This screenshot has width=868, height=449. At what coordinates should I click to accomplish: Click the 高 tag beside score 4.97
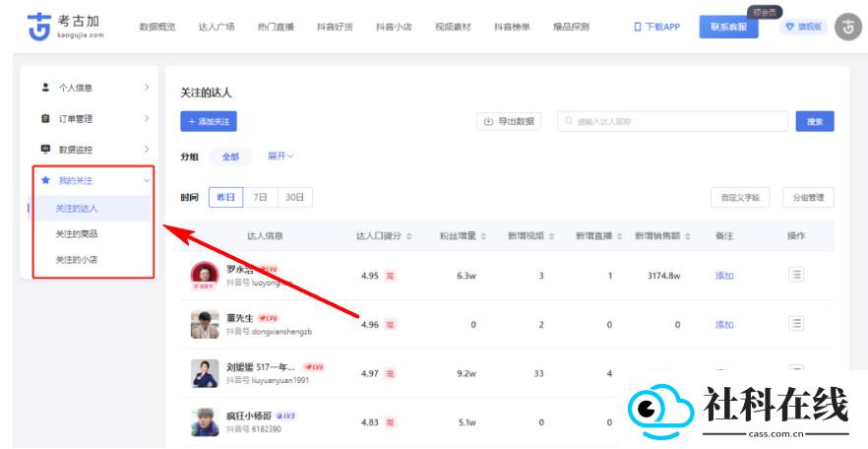point(391,374)
